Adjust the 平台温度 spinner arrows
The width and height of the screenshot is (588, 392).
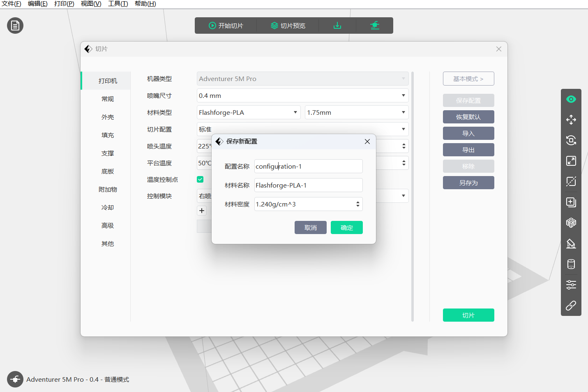tap(404, 163)
